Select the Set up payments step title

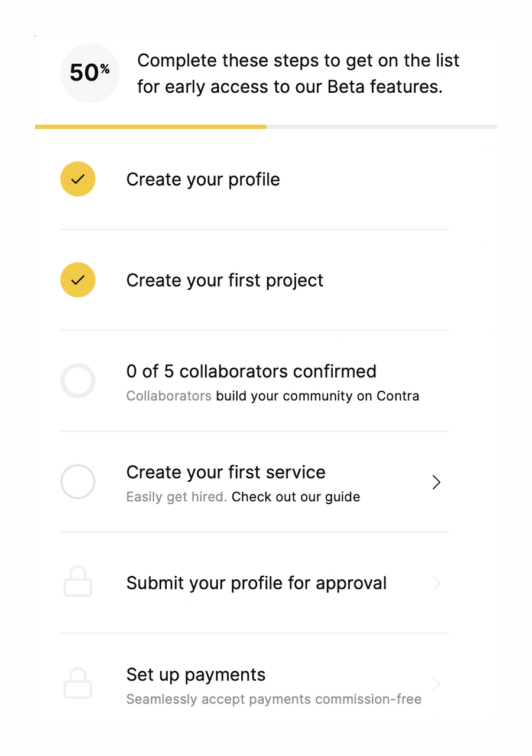[x=196, y=674]
